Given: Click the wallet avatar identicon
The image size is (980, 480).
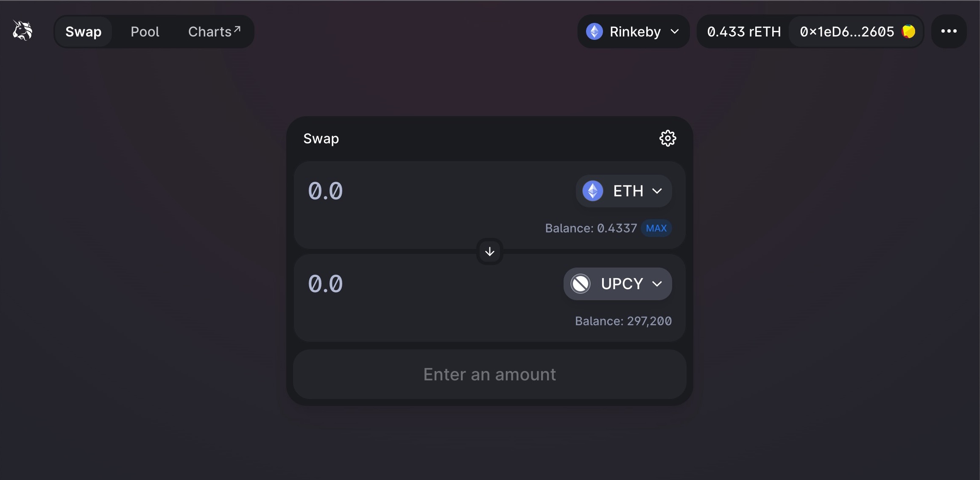Looking at the screenshot, I should pyautogui.click(x=909, y=31).
